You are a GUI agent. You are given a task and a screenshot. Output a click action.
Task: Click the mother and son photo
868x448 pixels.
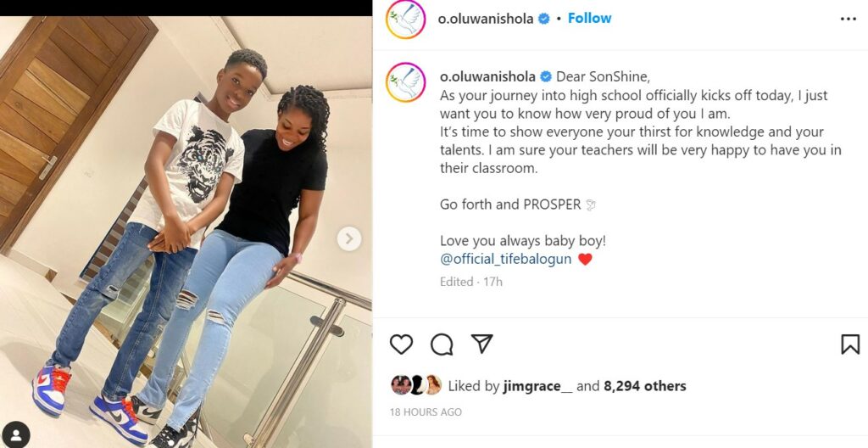tap(186, 232)
